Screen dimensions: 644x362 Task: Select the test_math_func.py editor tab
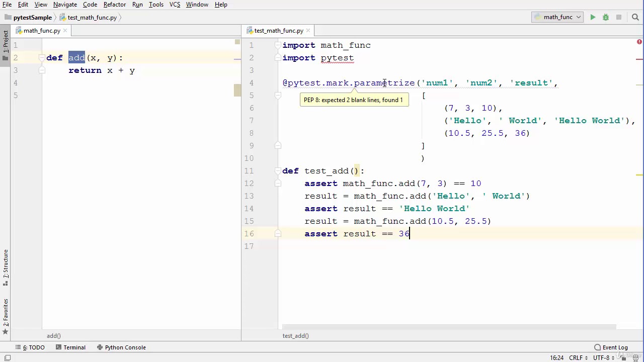point(279,31)
